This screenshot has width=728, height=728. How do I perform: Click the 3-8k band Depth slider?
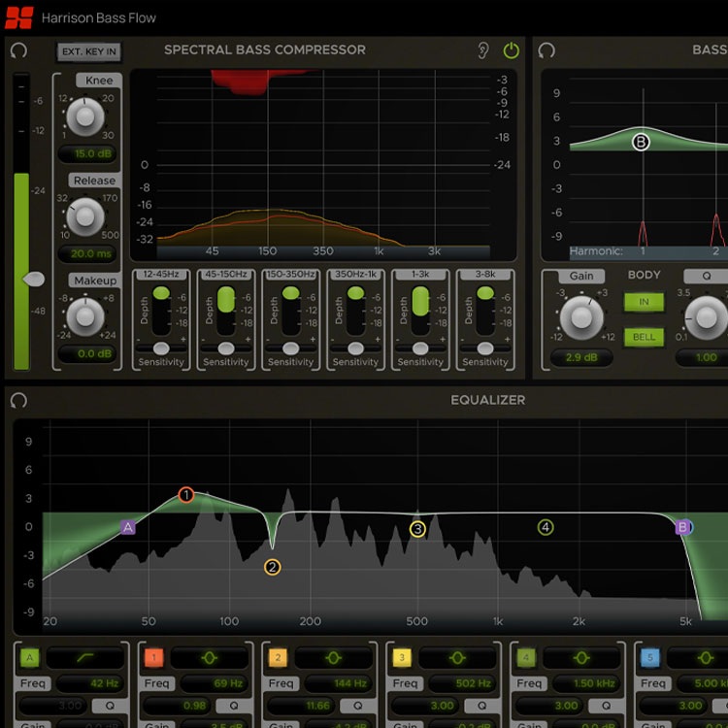[485, 311]
